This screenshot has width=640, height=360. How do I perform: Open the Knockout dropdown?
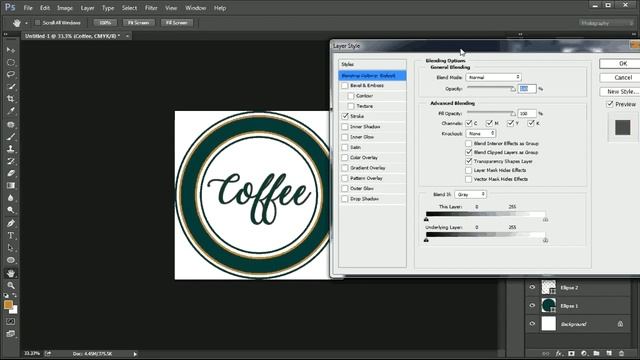coord(481,133)
